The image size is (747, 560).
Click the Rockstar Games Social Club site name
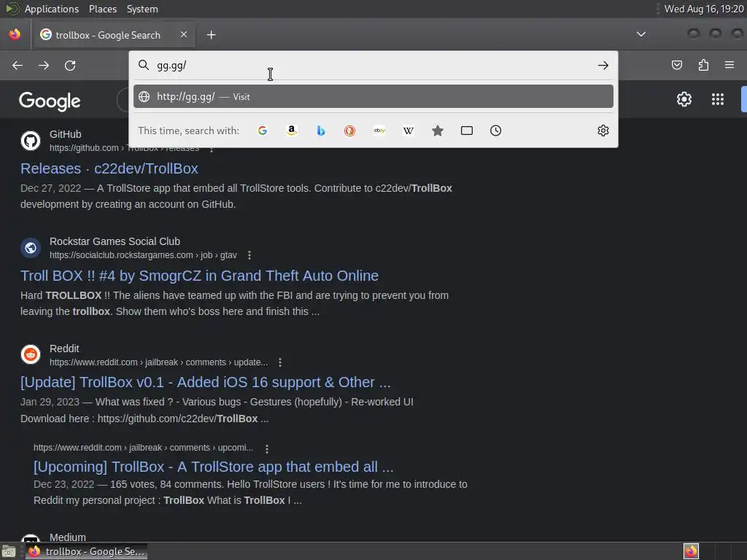tap(115, 241)
